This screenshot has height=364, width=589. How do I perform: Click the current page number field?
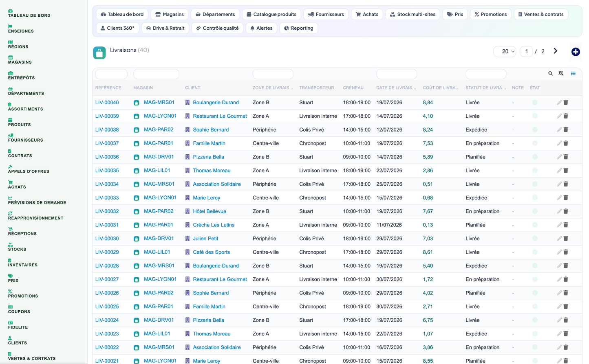pyautogui.click(x=526, y=51)
